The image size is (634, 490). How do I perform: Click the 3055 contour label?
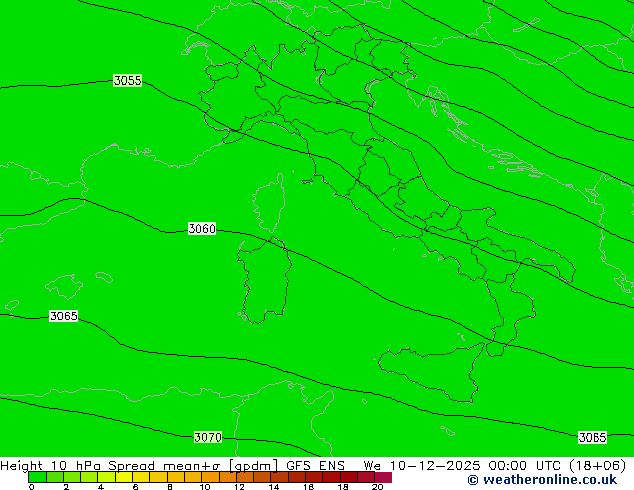(127, 80)
